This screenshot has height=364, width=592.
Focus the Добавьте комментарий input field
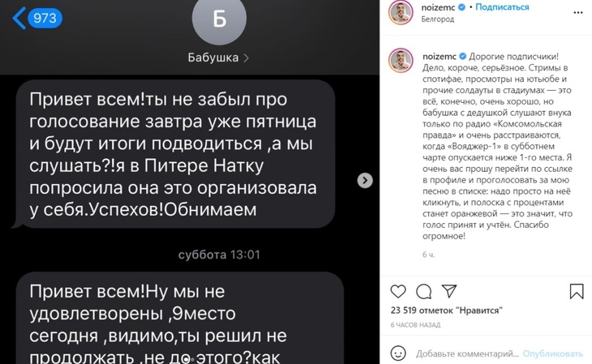467,353
